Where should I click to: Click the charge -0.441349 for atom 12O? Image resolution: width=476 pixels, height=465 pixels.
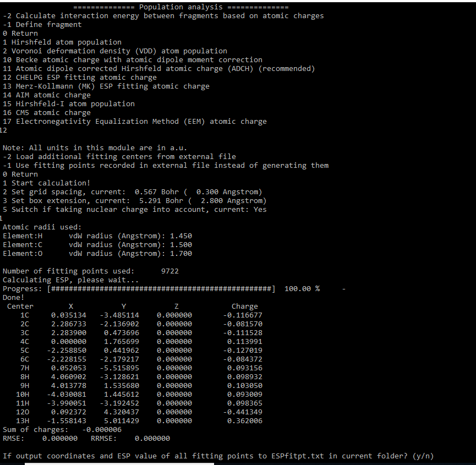coord(243,412)
